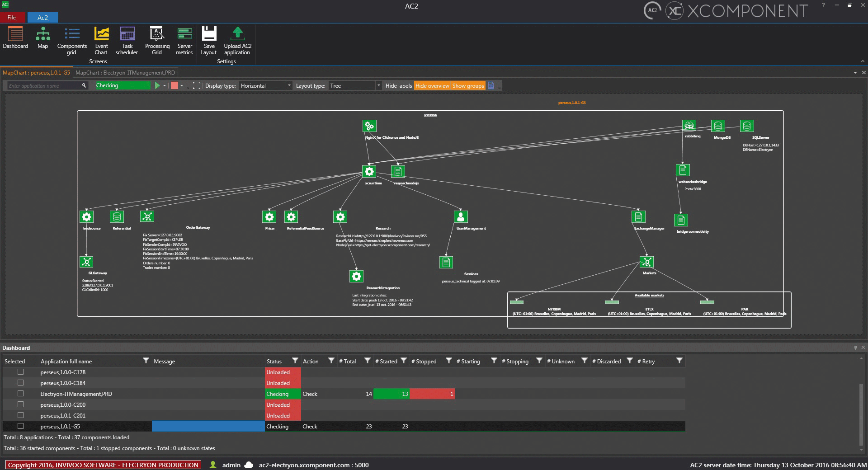Click the PAR market indicator bar
The width and height of the screenshot is (868, 470).
coord(707,302)
